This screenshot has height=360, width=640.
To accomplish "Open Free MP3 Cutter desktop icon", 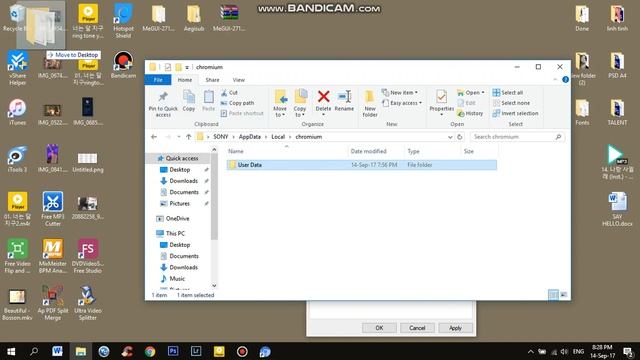I will point(53,209).
